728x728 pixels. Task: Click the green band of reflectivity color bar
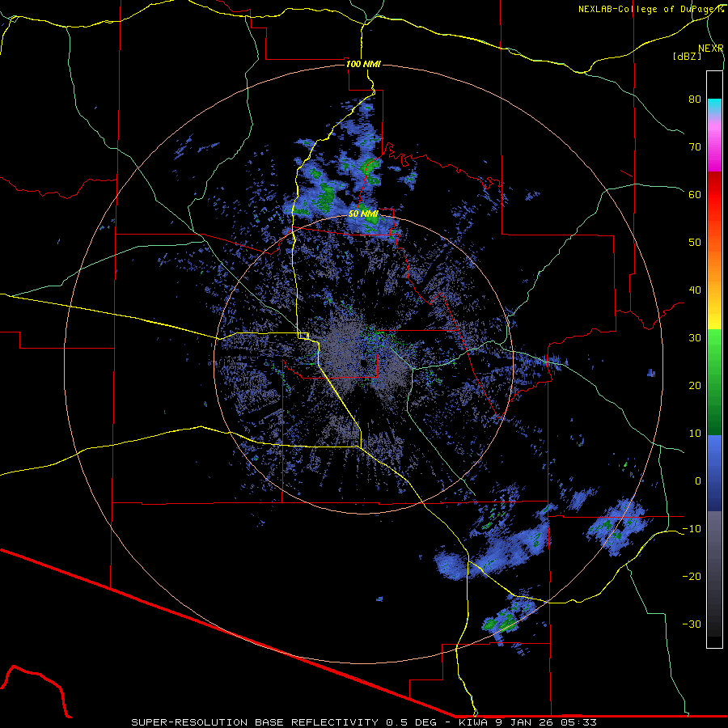(714, 382)
